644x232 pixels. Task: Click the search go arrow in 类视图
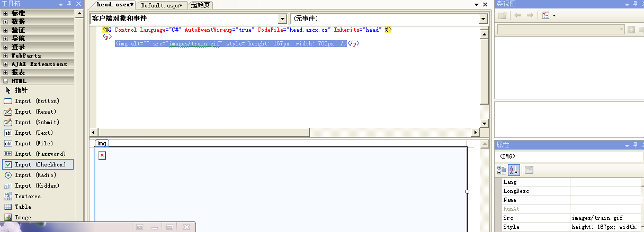coord(631,30)
